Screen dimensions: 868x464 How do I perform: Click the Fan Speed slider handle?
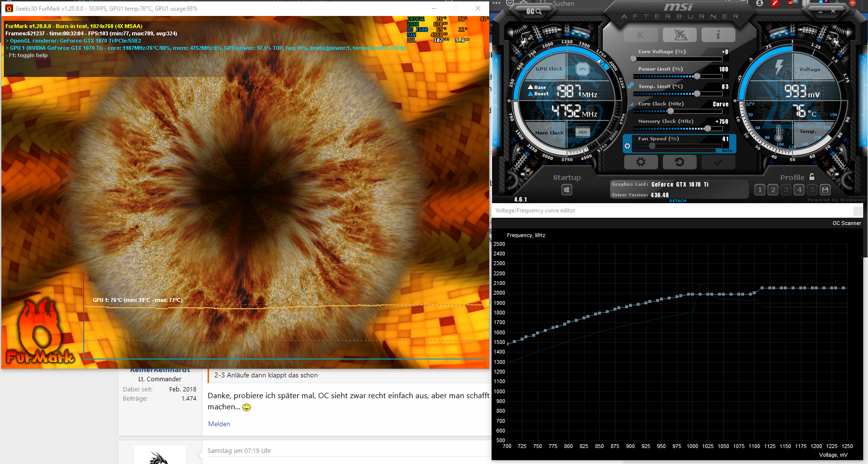pyautogui.click(x=652, y=146)
